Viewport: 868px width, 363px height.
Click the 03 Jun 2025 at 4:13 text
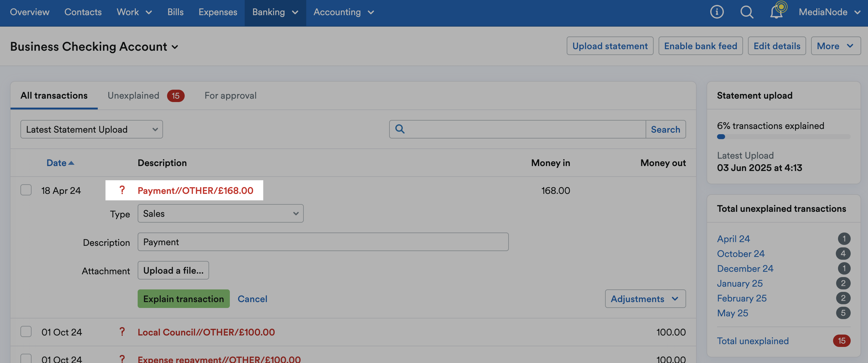759,168
